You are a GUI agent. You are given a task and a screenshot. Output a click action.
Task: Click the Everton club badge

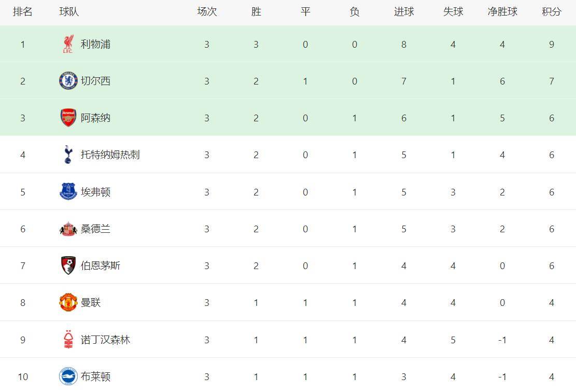coord(68,192)
